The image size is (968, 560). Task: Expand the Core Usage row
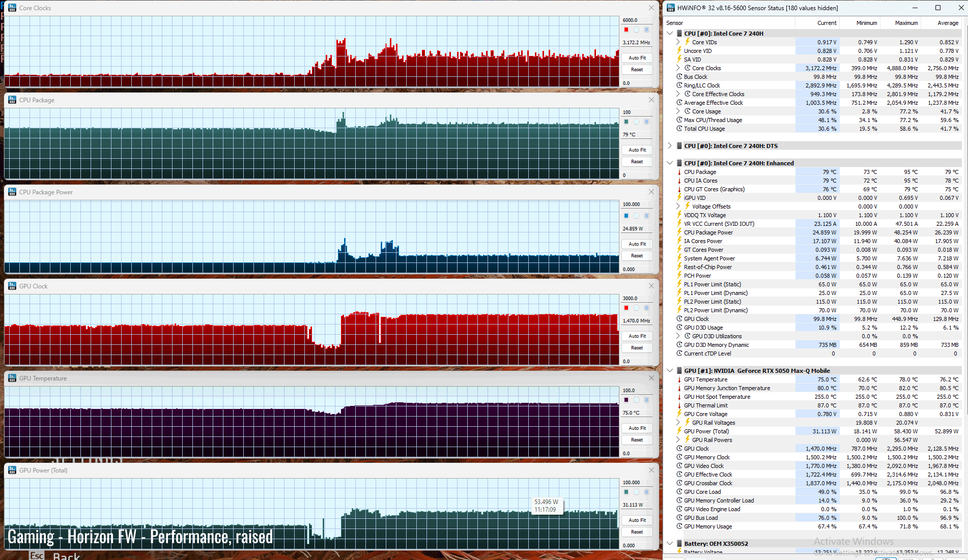click(x=678, y=111)
